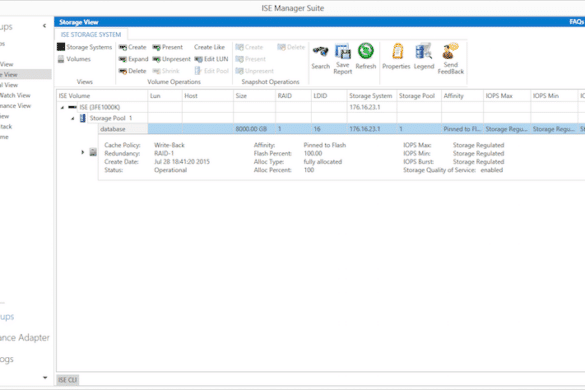Viewport: 585px width, 390px height.
Task: Sort by IOPS Min column header
Action: pos(554,96)
